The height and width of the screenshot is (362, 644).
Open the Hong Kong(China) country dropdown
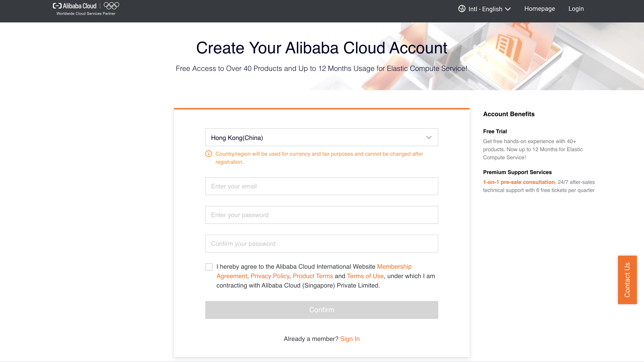321,137
